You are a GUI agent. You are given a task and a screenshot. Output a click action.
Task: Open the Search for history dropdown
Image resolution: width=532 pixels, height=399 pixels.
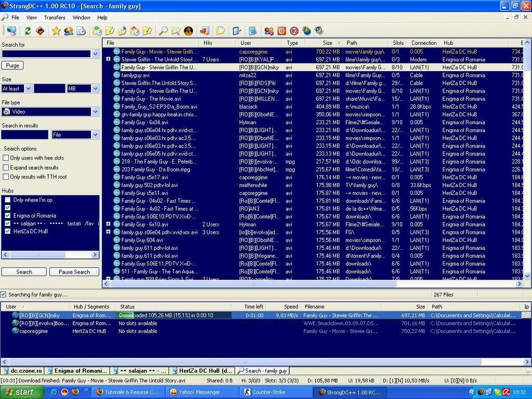pos(96,54)
